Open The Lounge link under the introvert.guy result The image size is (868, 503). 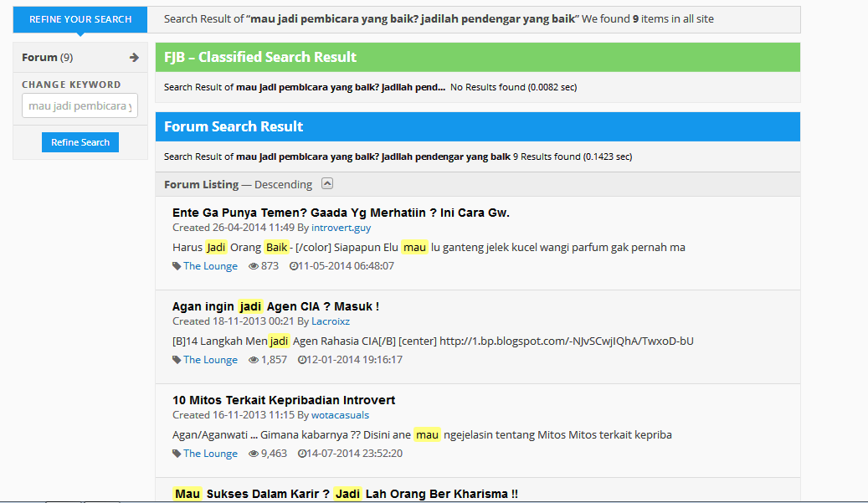[210, 266]
